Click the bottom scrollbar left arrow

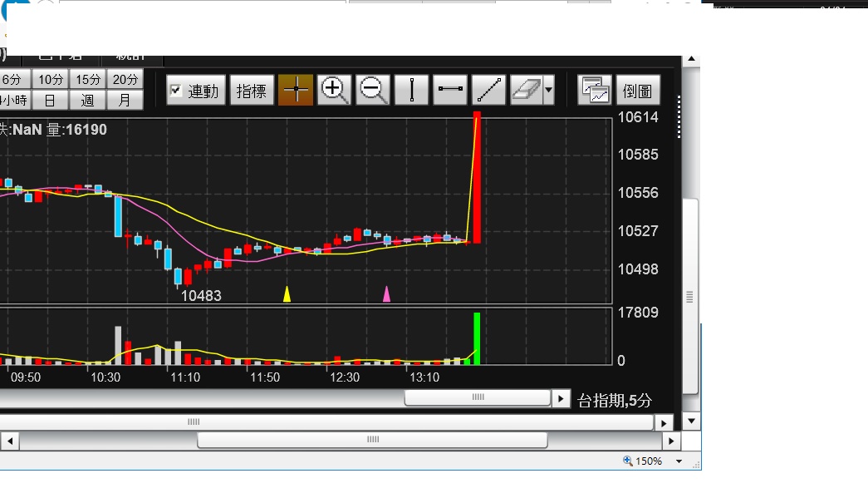(x=10, y=441)
